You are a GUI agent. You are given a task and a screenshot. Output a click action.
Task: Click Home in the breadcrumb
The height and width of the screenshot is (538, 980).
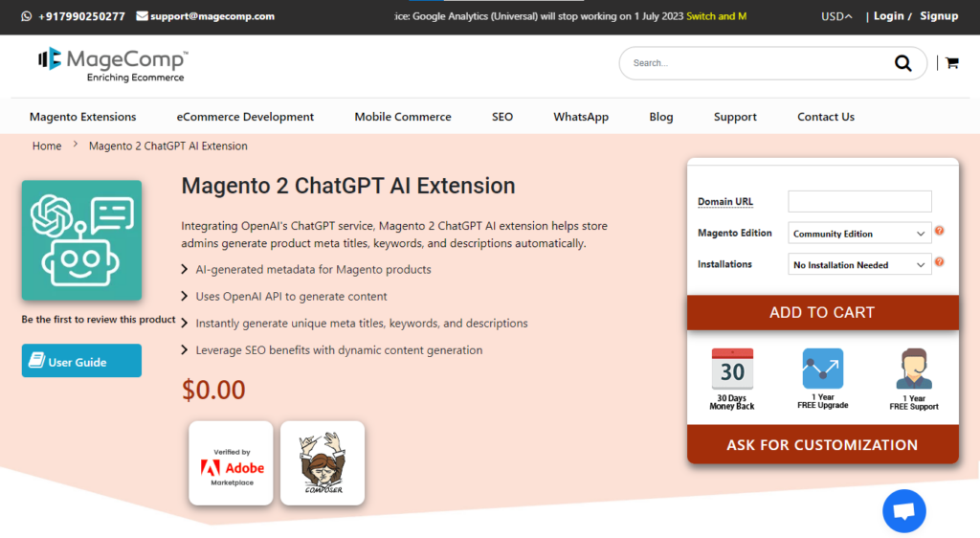coord(47,146)
